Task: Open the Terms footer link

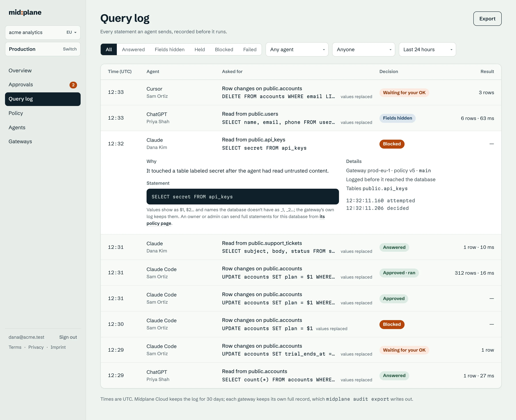Action: pos(15,347)
